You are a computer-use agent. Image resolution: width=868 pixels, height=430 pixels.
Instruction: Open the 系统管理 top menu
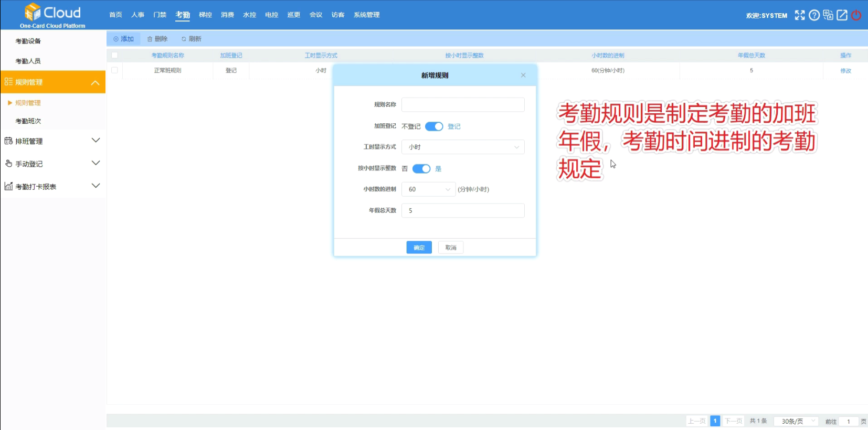366,15
